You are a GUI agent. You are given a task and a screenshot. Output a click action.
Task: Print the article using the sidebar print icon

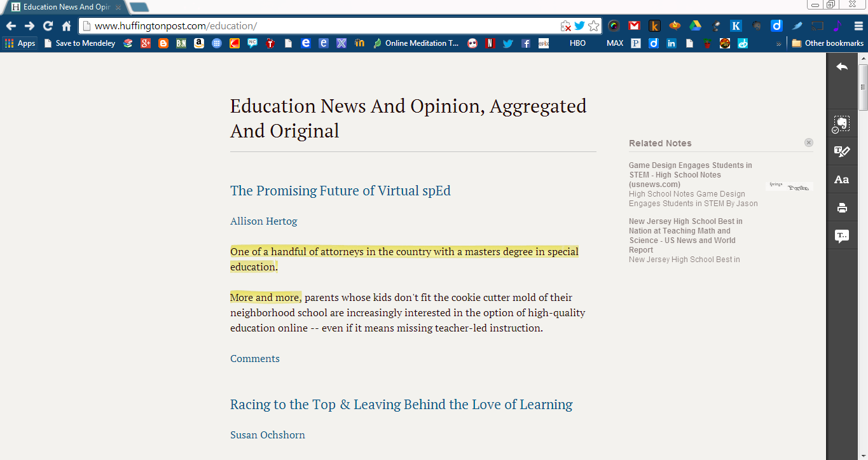842,207
